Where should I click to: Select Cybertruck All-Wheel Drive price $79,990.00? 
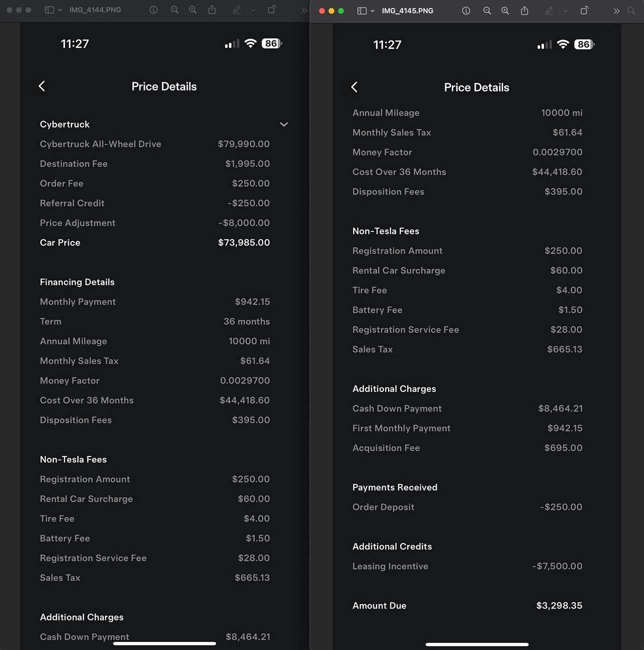point(244,144)
